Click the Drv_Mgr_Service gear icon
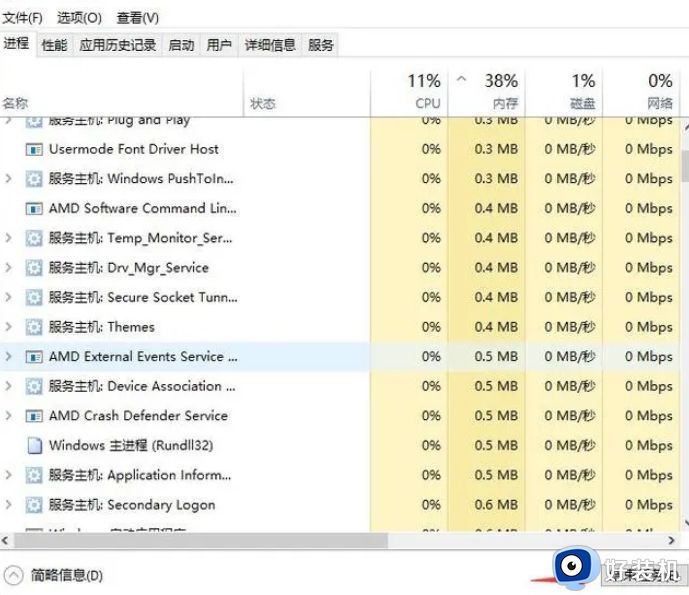Viewport: 689px width, 595px height. 34,268
